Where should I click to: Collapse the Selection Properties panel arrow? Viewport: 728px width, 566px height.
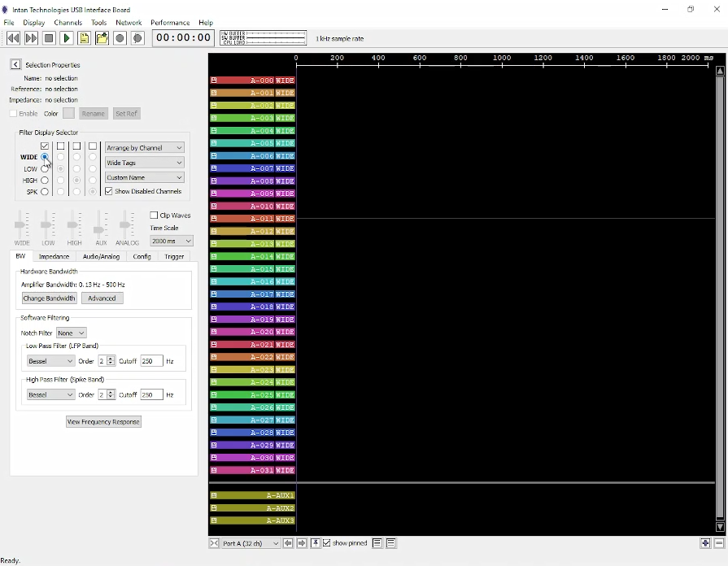(15, 64)
